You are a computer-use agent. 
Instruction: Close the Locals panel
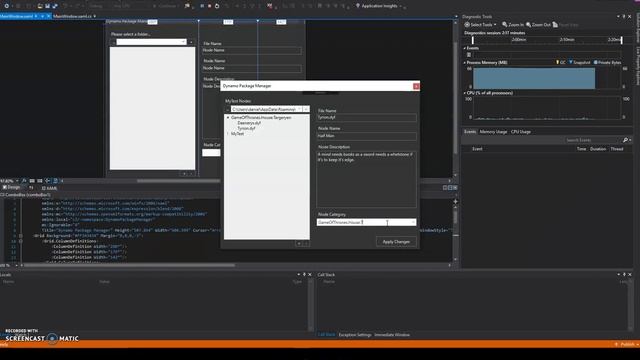point(310,275)
